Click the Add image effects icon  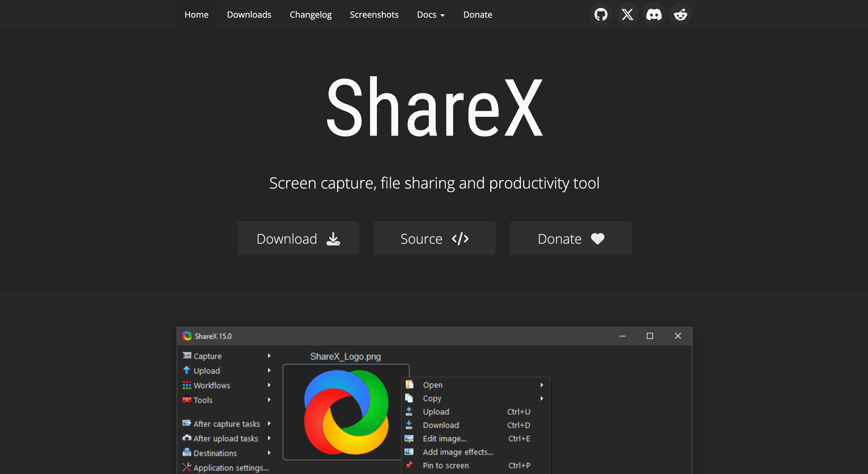(x=409, y=452)
